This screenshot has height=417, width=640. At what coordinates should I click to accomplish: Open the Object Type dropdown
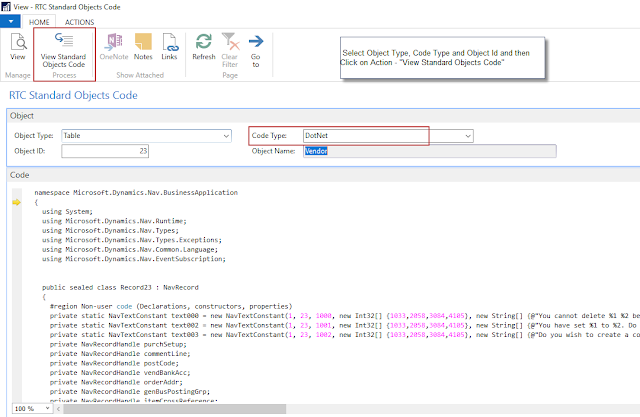tap(226, 136)
